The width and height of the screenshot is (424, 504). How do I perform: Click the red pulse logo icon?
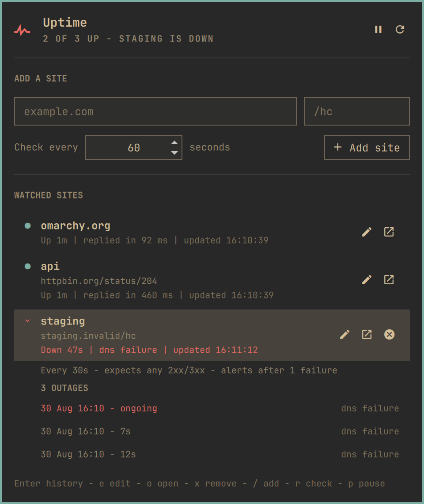click(22, 30)
